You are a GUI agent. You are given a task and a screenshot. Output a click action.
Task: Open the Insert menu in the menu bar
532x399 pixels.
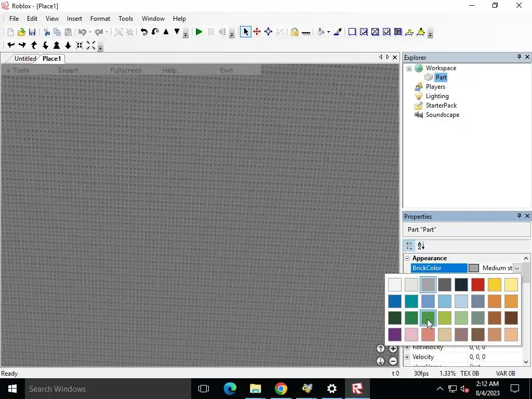click(74, 19)
